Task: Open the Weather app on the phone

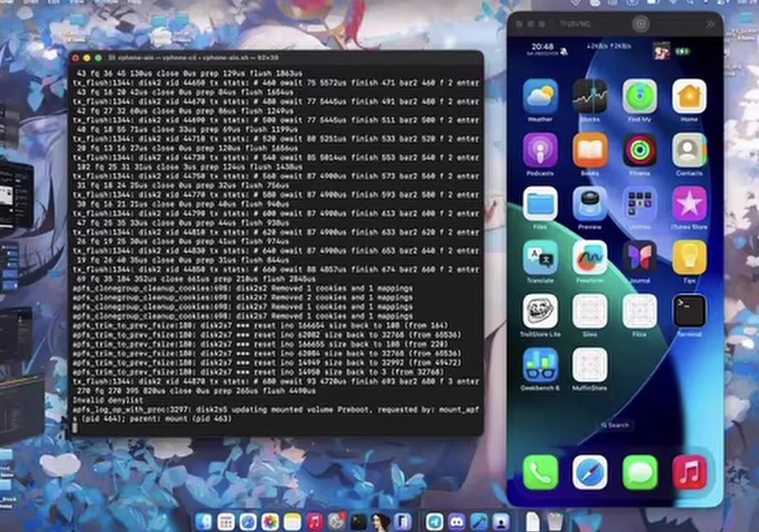Action: tap(540, 97)
